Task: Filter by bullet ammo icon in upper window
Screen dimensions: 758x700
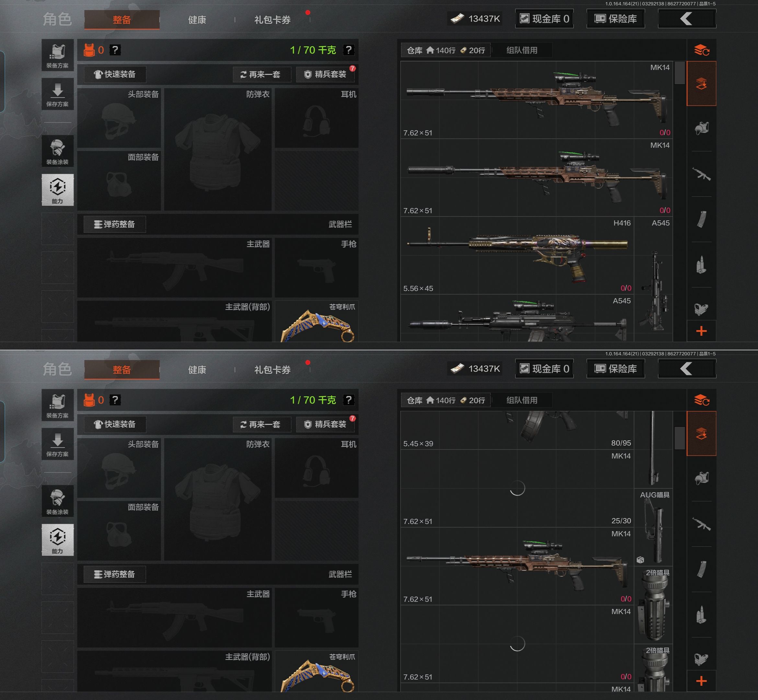Action: [701, 264]
